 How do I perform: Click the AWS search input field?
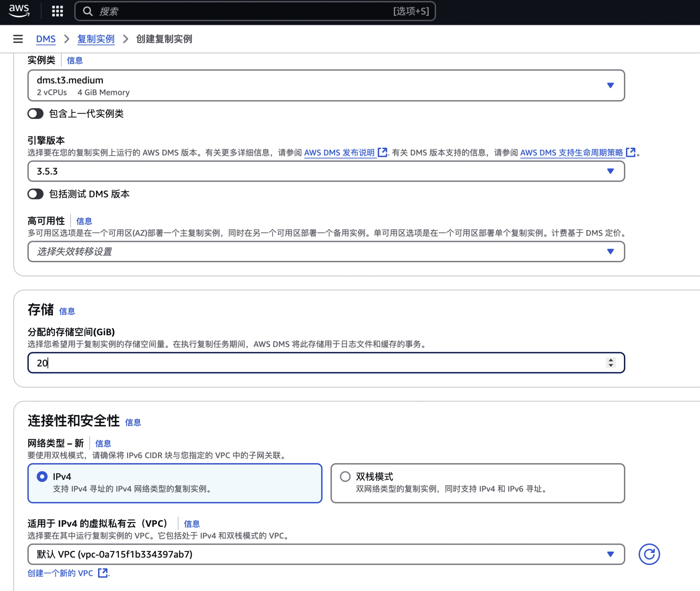pos(240,11)
